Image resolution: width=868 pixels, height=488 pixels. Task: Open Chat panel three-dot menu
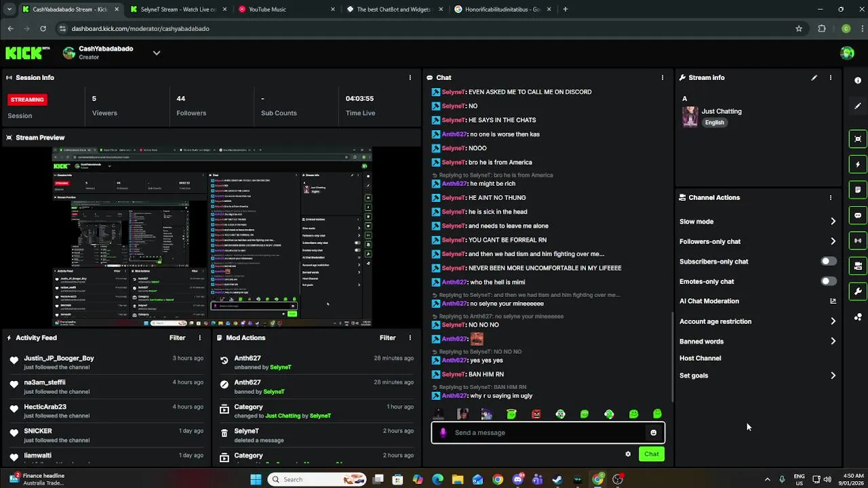coord(663,78)
